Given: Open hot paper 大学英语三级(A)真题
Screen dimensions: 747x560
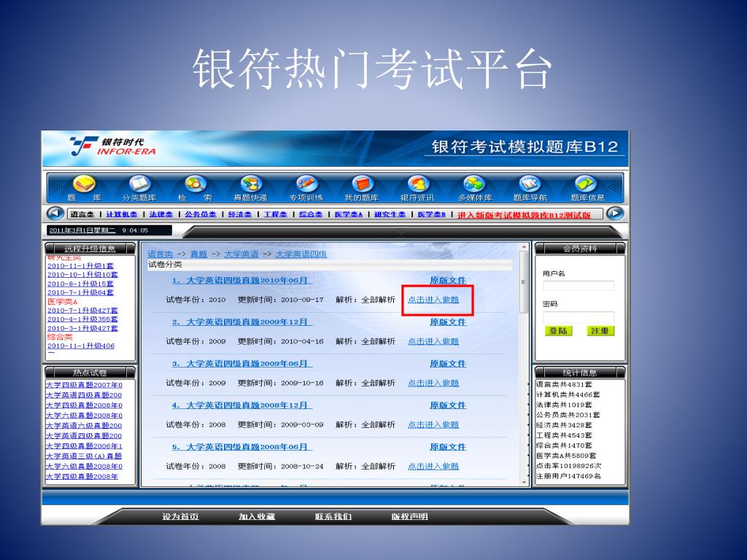Looking at the screenshot, I should click(x=84, y=456).
